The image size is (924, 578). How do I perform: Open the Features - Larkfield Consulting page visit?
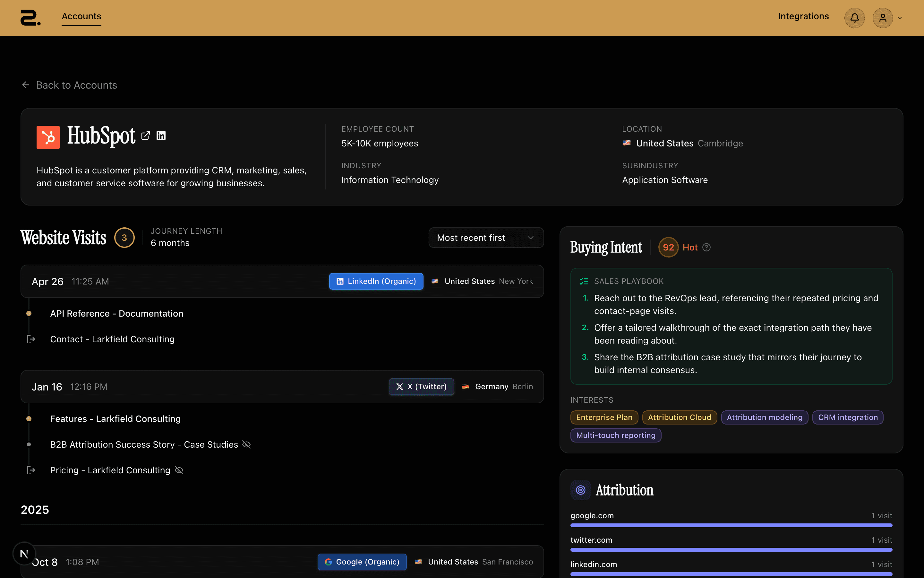click(115, 419)
